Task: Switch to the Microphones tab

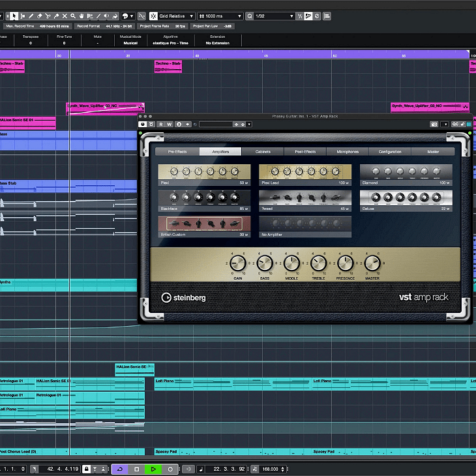Action: (348, 151)
